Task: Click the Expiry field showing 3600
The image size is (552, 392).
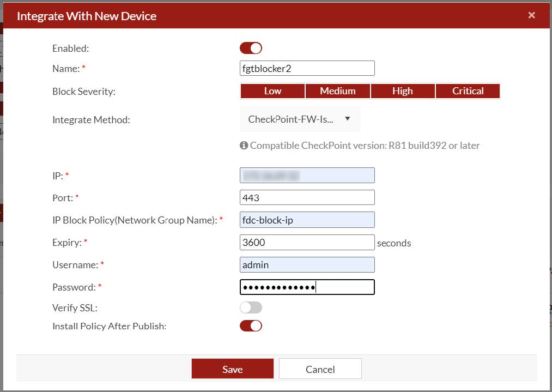Action: click(307, 242)
